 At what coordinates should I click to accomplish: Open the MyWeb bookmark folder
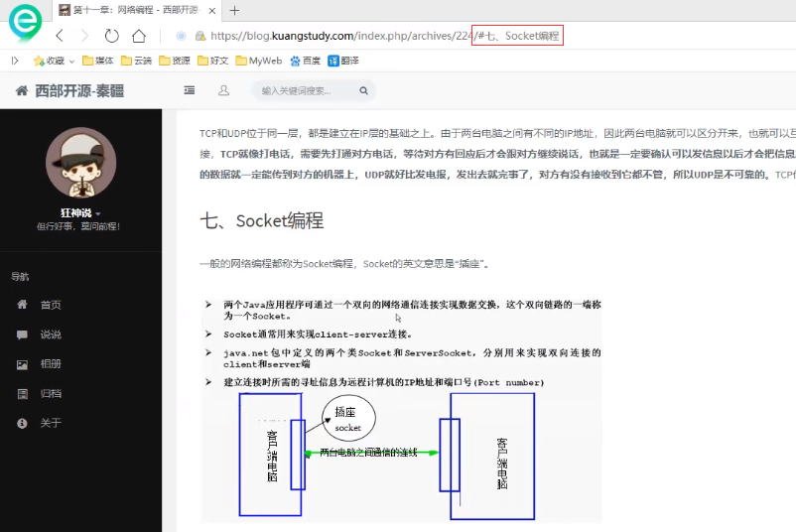(259, 61)
